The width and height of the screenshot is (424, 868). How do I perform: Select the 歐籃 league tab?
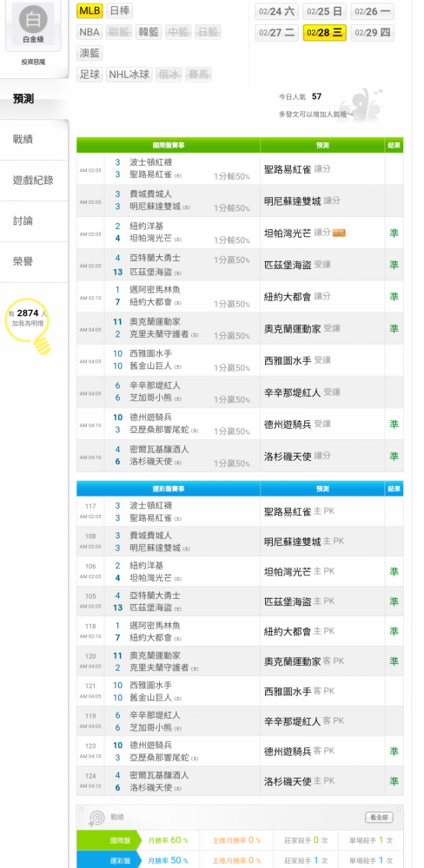coord(119,32)
